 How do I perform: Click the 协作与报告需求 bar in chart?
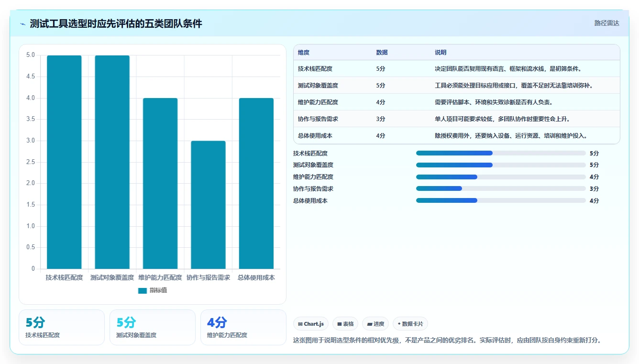[x=208, y=205]
